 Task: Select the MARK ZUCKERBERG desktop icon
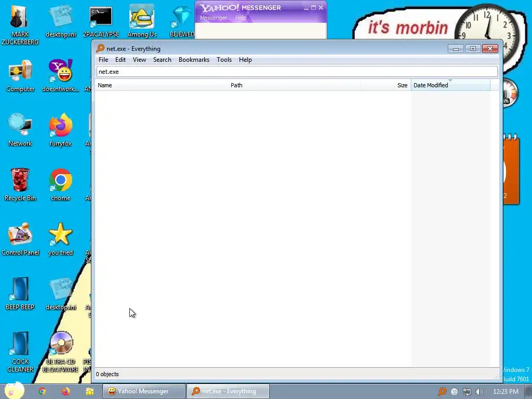tap(20, 24)
